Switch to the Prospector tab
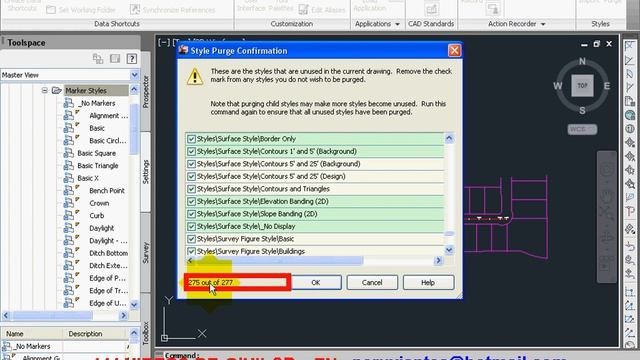The width and height of the screenshot is (640, 360). (x=146, y=92)
